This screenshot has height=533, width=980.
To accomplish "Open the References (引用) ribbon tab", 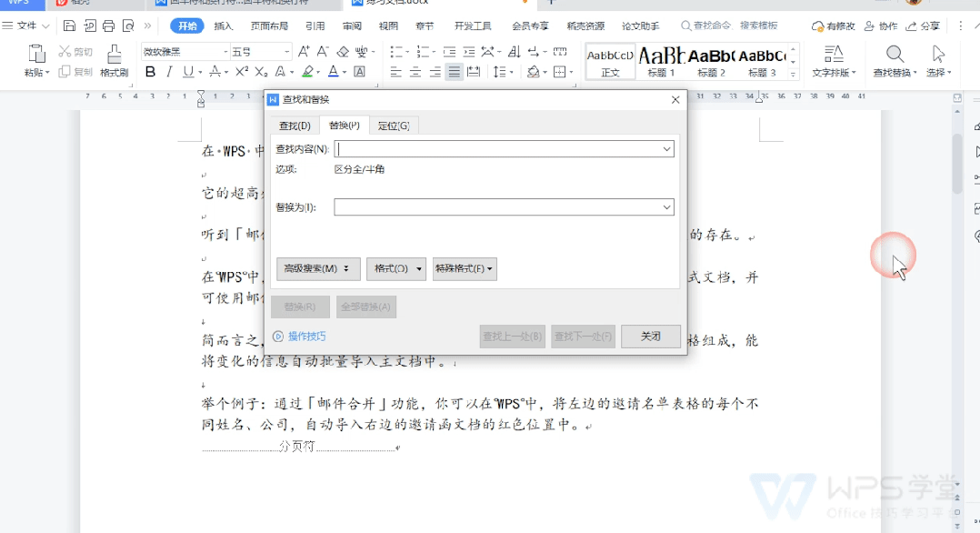I will [315, 25].
